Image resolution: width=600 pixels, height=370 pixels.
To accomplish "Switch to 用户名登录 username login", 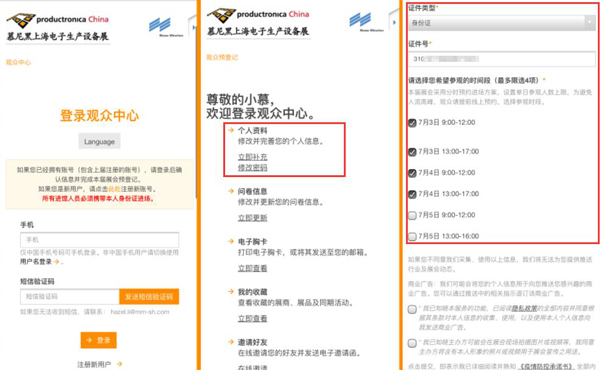I will (x=36, y=262).
